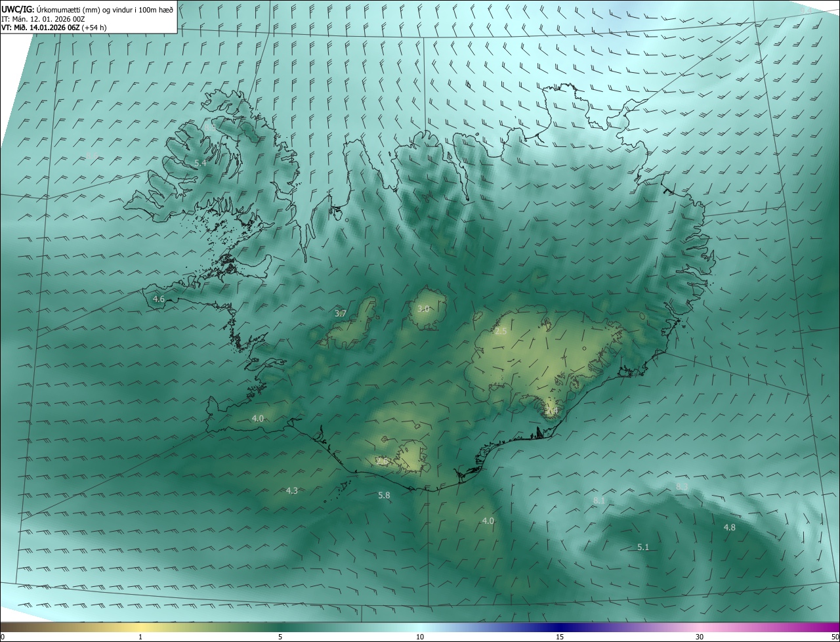Screen dimensions: 840x642
Task: Click the 8.1 value label over the sea
Action: tap(599, 500)
